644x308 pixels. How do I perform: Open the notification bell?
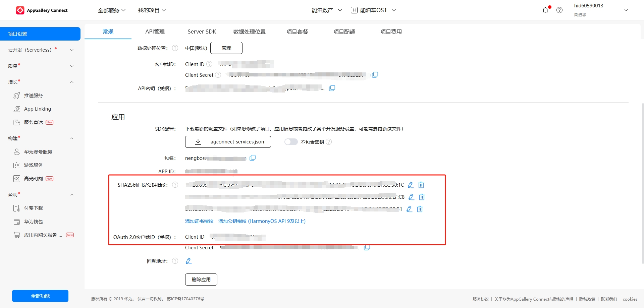click(545, 10)
